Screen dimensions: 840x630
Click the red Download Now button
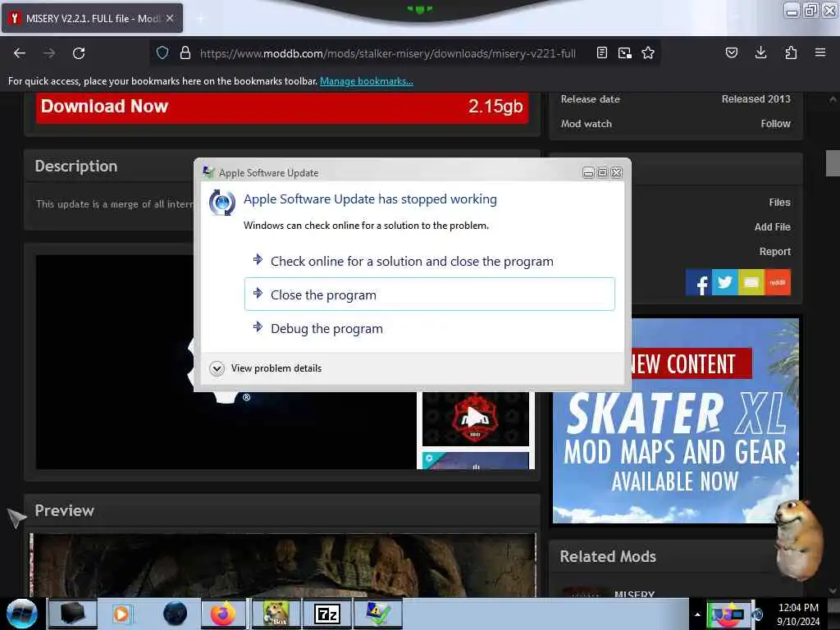[x=282, y=107]
